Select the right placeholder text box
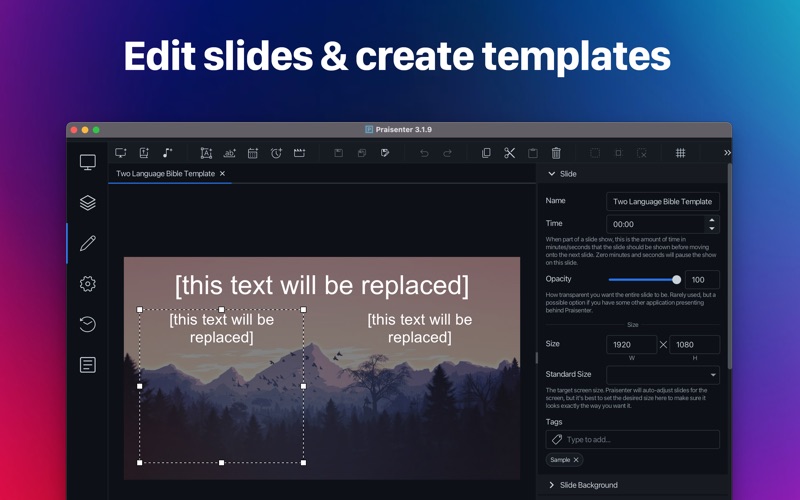 coord(419,329)
